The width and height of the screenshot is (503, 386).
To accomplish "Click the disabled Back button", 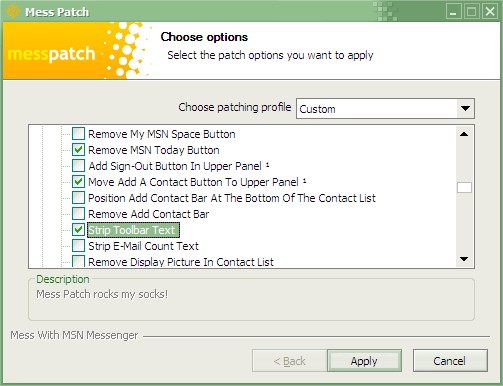I will pos(289,361).
